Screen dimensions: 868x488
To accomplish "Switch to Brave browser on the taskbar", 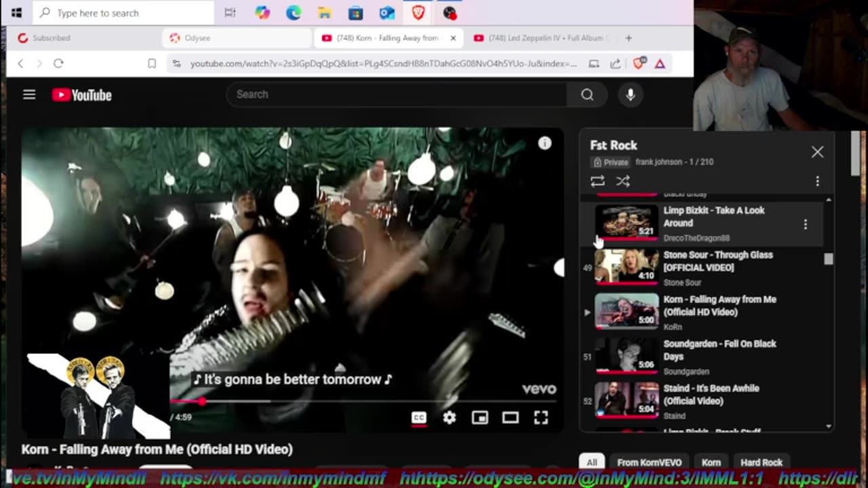I will click(x=418, y=13).
